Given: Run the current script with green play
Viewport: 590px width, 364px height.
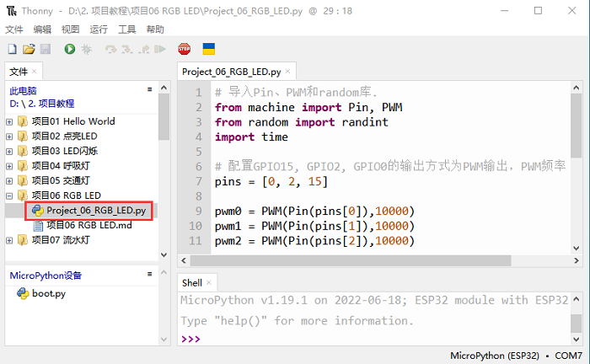Looking at the screenshot, I should coord(69,50).
